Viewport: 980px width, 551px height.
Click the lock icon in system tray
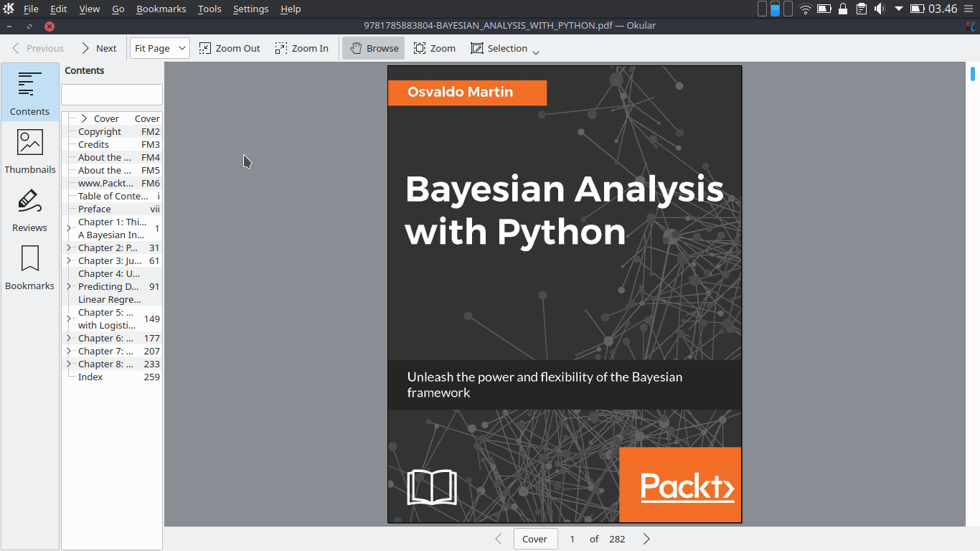click(843, 9)
